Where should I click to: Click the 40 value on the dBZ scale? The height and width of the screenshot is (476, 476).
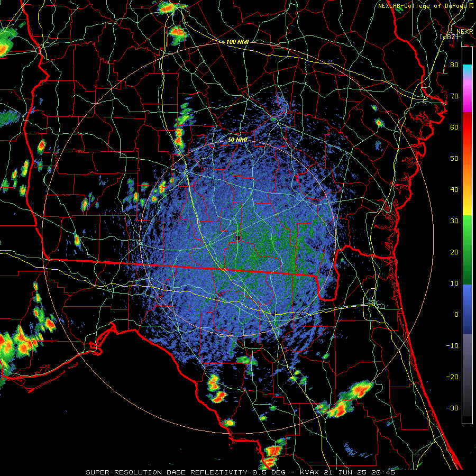(454, 190)
